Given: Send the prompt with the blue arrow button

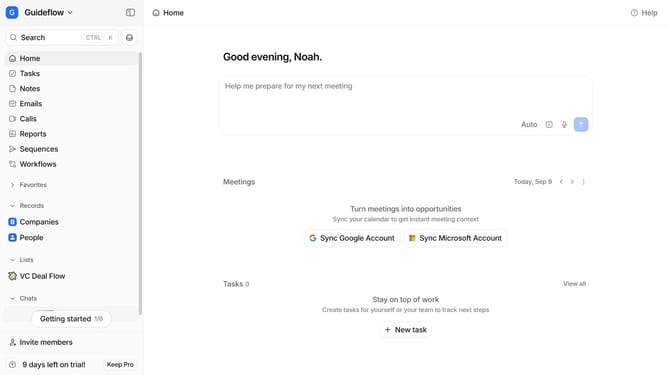Looking at the screenshot, I should pos(581,124).
